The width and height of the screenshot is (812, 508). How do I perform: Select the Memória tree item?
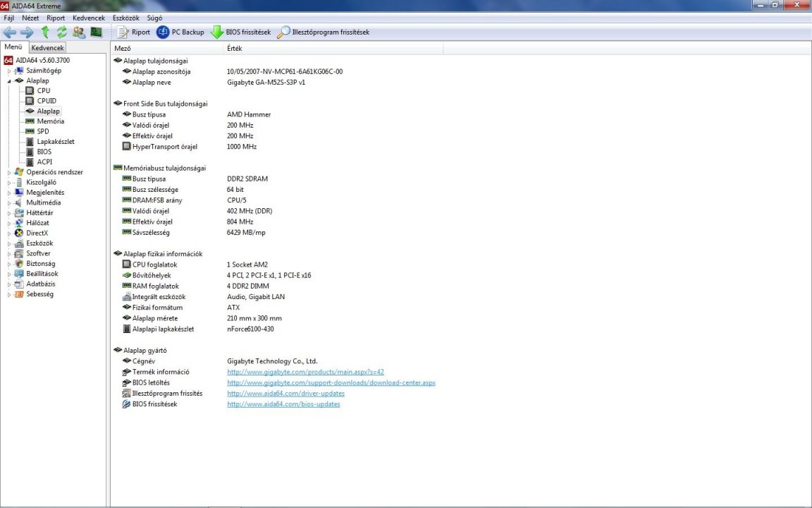click(x=50, y=121)
